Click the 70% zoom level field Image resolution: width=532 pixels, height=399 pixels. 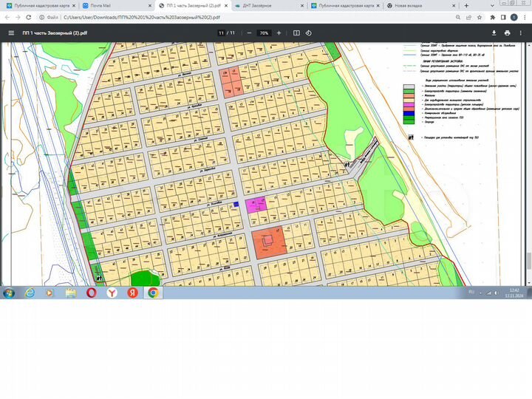[264, 33]
